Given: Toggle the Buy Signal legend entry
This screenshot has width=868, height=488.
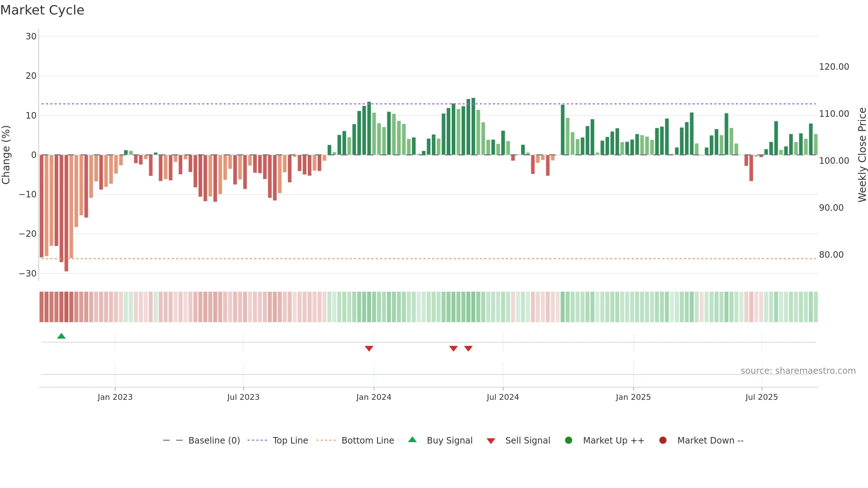Looking at the screenshot, I should click(440, 440).
